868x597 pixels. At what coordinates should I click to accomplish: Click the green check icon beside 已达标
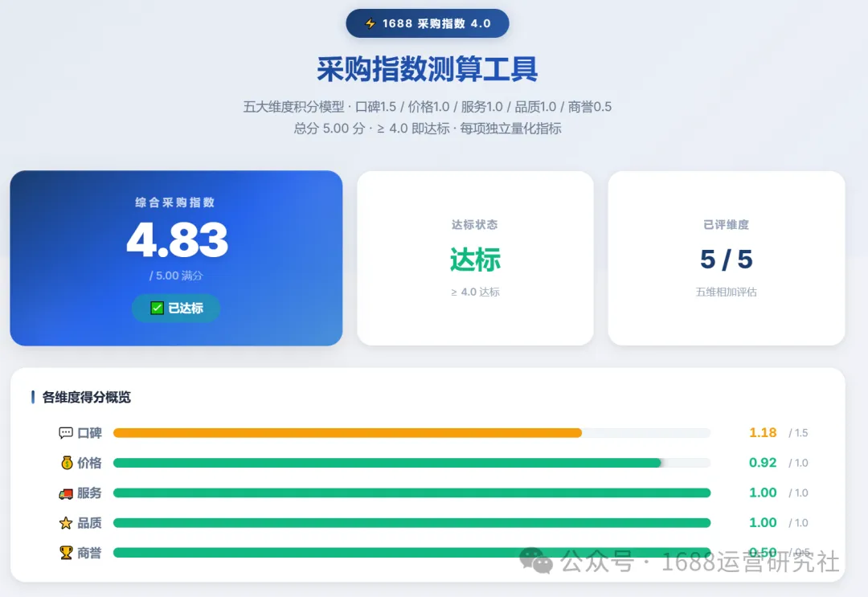158,309
